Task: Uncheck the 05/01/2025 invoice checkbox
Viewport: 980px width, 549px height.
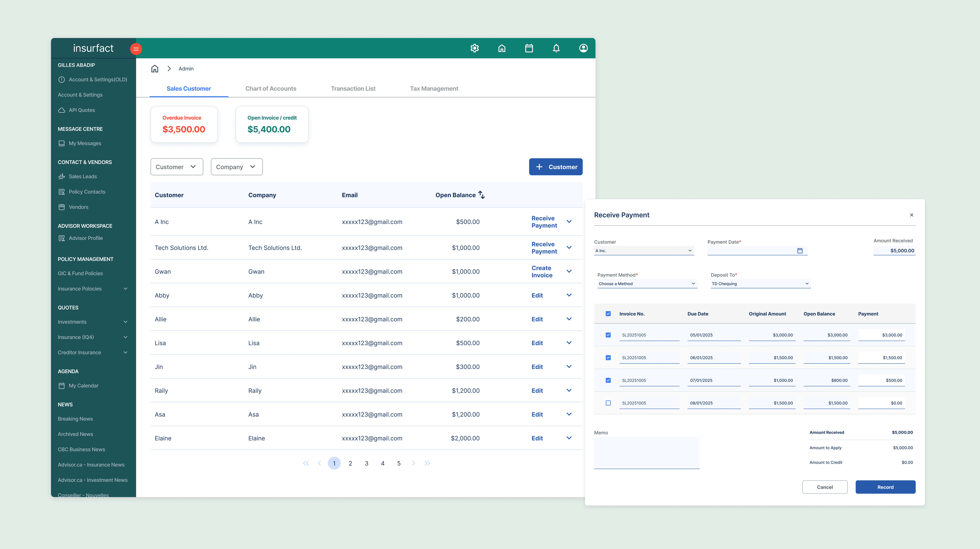Action: 608,335
